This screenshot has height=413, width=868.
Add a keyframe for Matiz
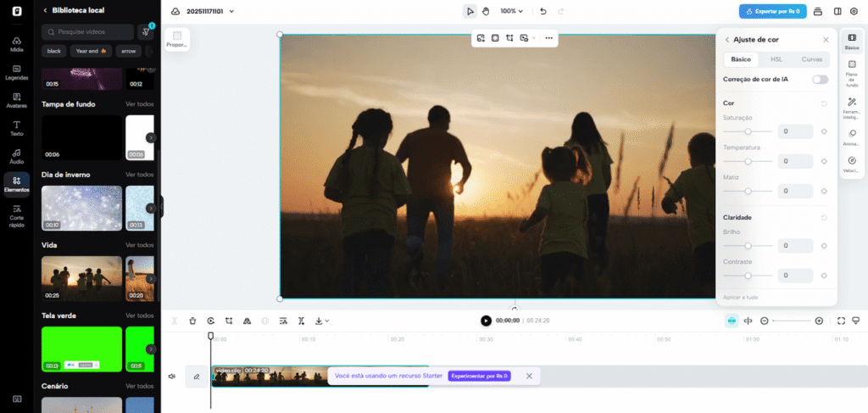tap(824, 191)
